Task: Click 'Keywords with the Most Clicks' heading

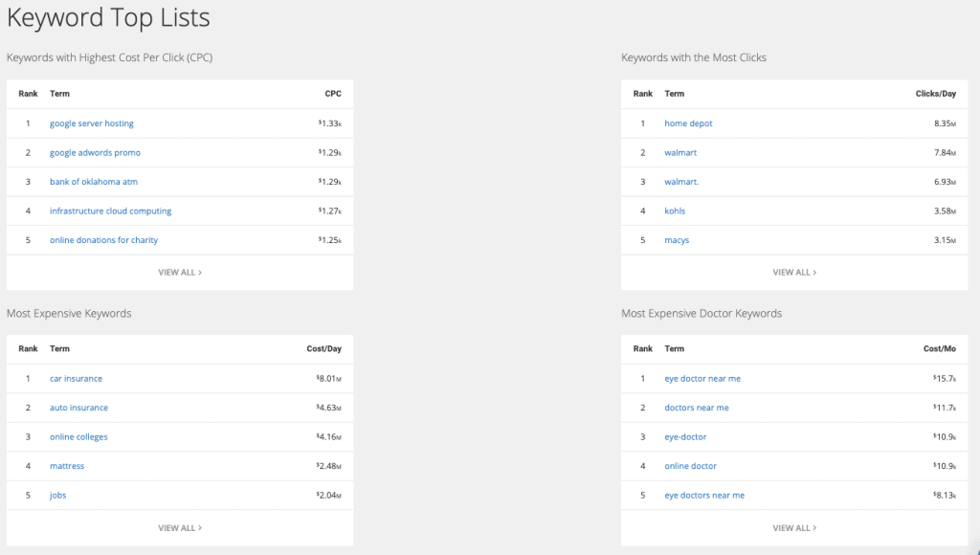Action: coord(694,57)
